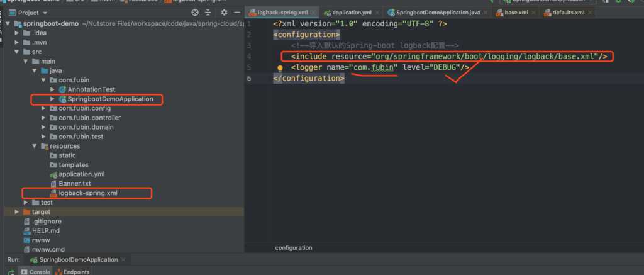Click the locate-in-project target icon

point(195,13)
